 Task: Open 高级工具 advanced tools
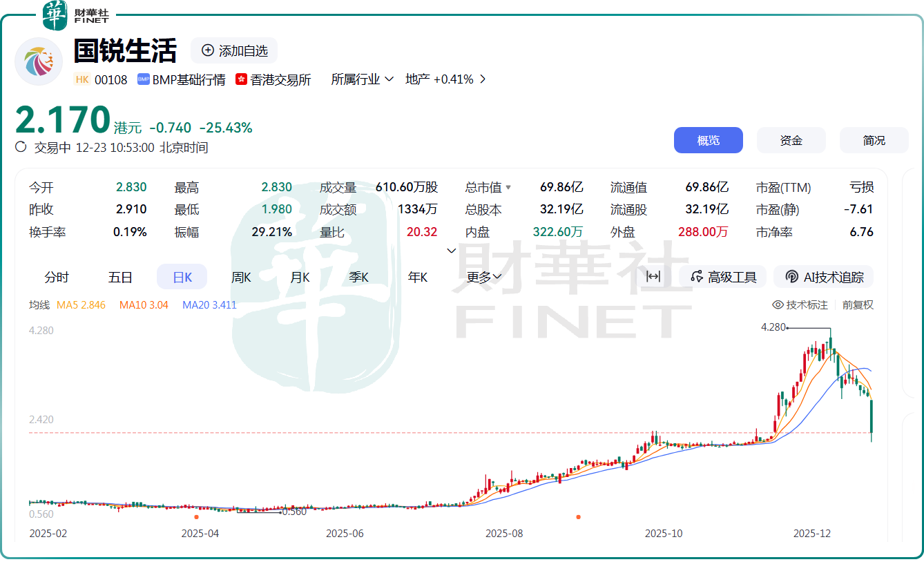tap(723, 277)
